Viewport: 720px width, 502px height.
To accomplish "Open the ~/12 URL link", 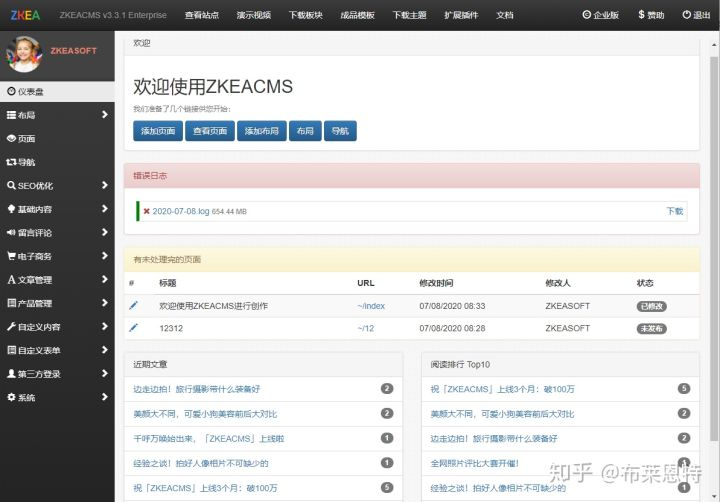I will click(x=366, y=328).
